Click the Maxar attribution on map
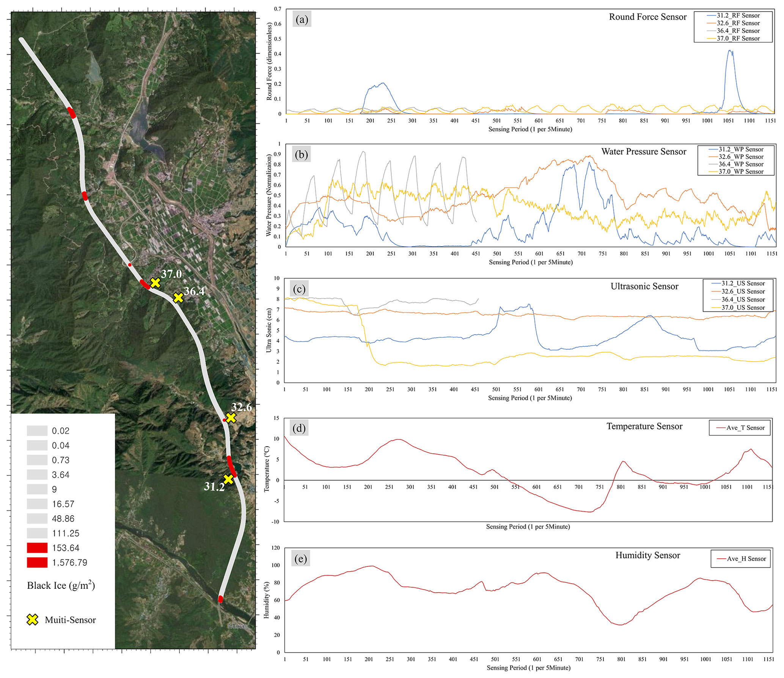 [237, 626]
